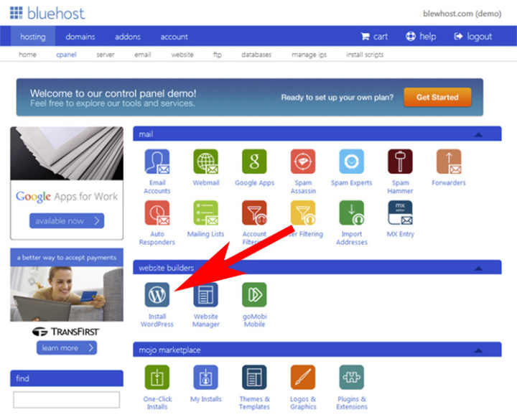
Task: Collapse the mail section panel
Action: pyautogui.click(x=478, y=134)
